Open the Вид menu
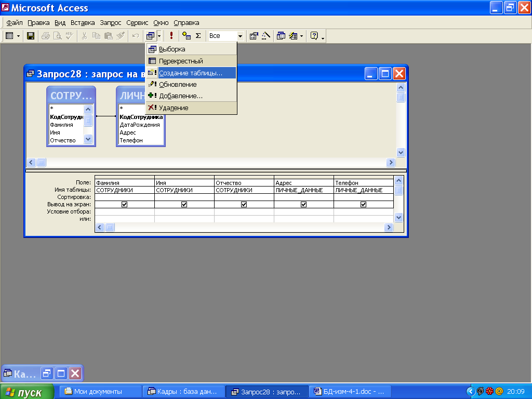Screen dimensions: 532x399 coord(60,23)
